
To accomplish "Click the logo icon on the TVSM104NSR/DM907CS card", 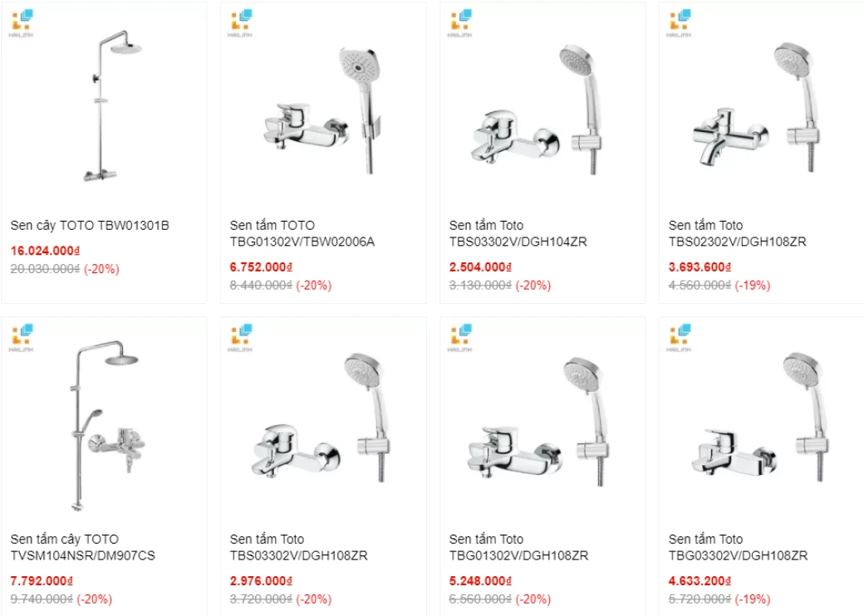I will coord(22,337).
